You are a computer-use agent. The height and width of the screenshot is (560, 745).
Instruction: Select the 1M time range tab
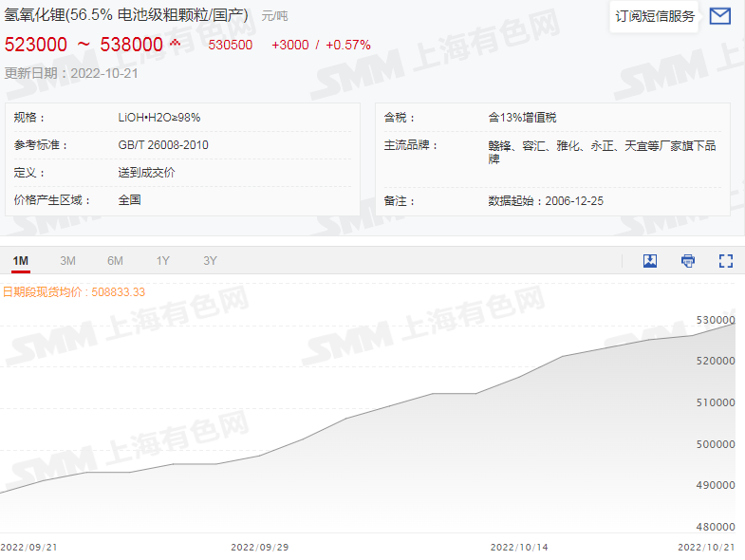pyautogui.click(x=21, y=261)
